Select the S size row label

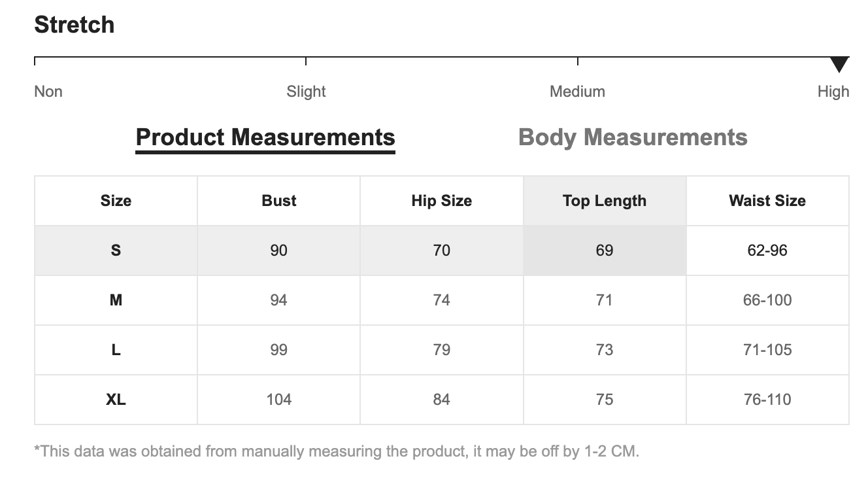(116, 250)
